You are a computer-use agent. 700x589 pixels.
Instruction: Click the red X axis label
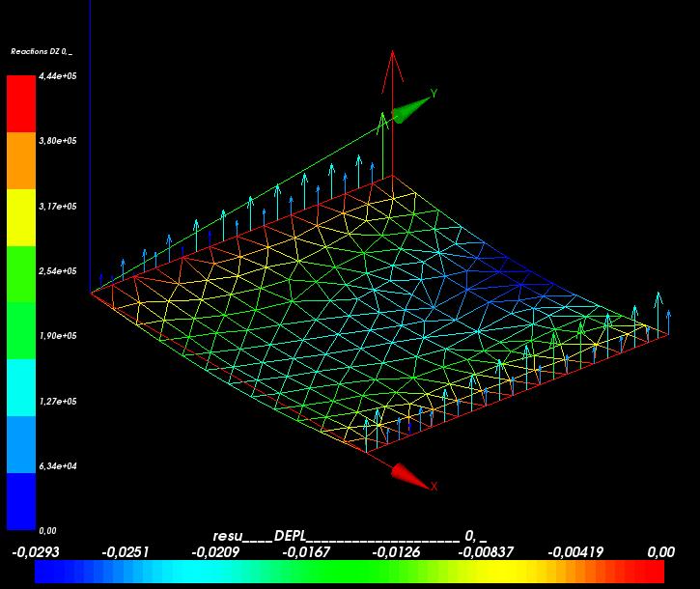point(434,486)
